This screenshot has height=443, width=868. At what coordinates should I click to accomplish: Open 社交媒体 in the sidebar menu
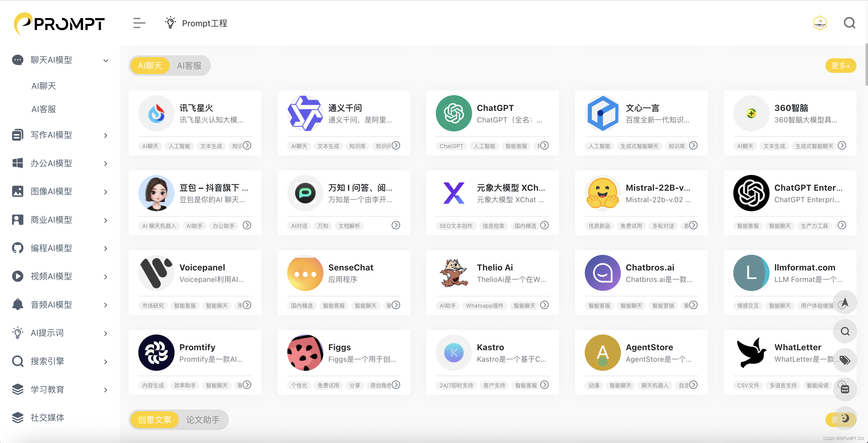click(47, 418)
